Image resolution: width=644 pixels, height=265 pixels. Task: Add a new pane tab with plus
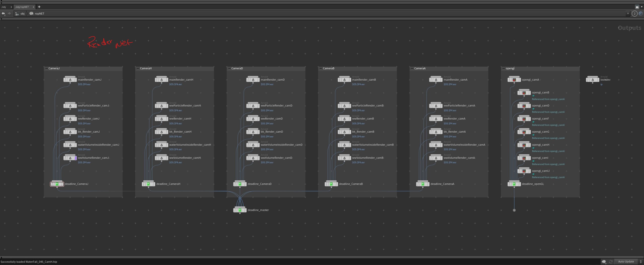coord(39,7)
